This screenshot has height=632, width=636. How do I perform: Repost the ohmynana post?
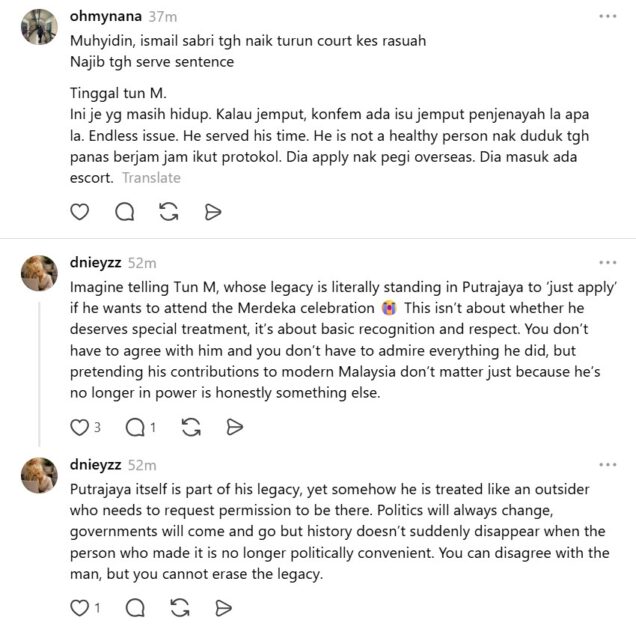tap(169, 212)
